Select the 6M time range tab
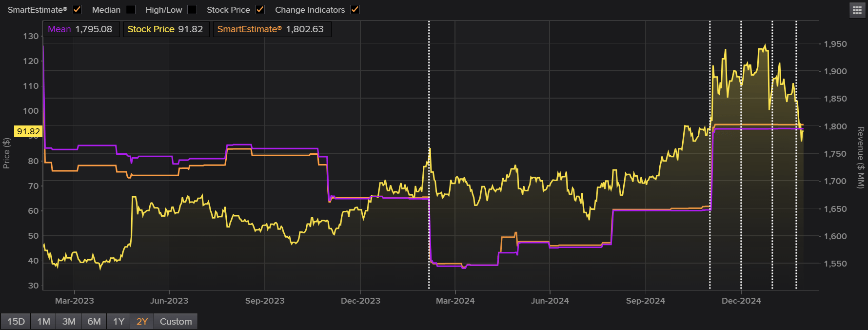The height and width of the screenshot is (330, 868). 94,321
